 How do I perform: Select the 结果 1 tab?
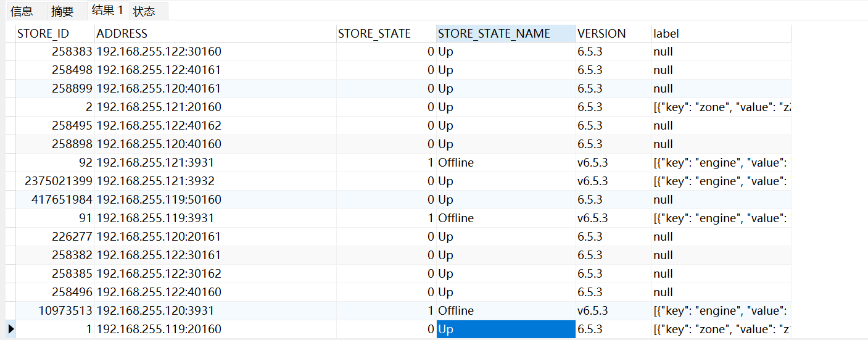coord(107,10)
